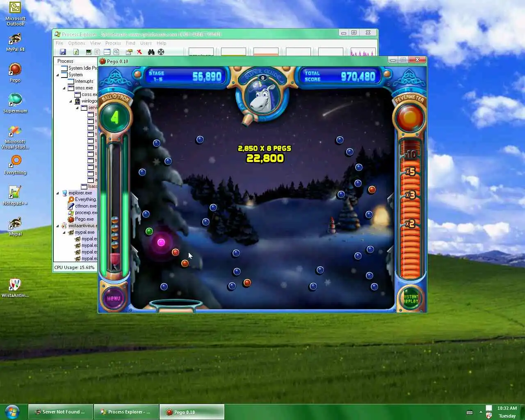Click the keyboard icon in system tray
Image resolution: width=525 pixels, height=420 pixels.
(x=470, y=412)
